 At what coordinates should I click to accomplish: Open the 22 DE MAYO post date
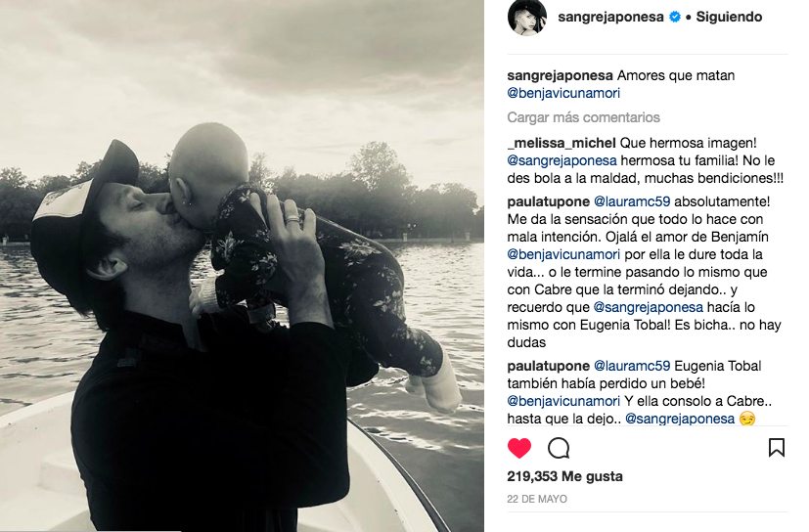(x=537, y=499)
